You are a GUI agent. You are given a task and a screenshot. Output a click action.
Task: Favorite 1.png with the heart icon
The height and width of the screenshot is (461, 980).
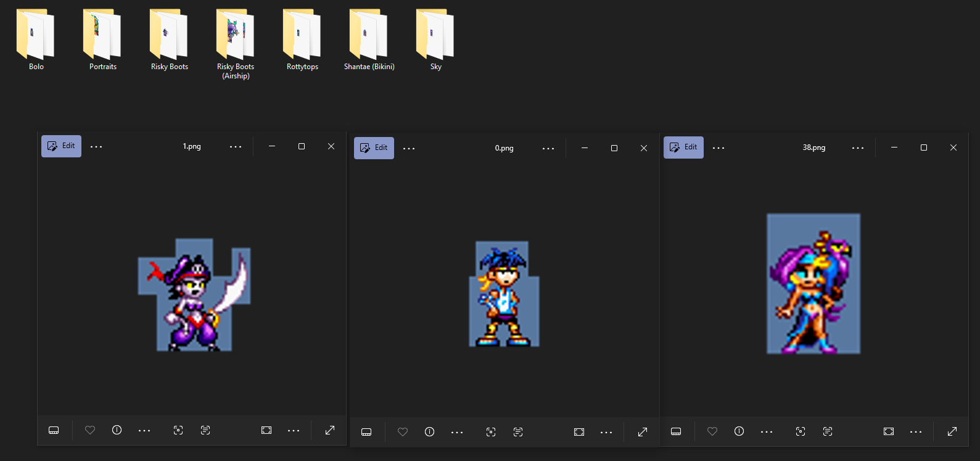click(90, 430)
